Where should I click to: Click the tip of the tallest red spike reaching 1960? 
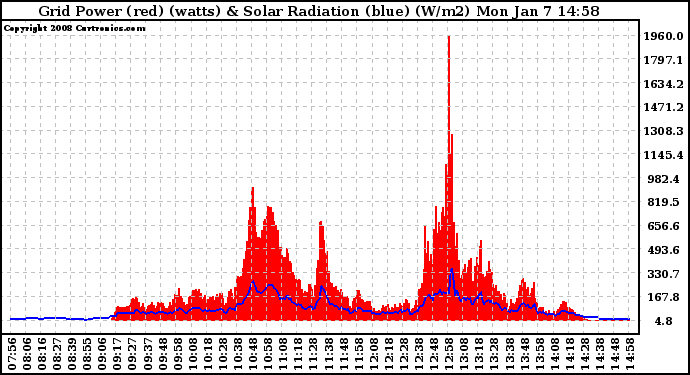pos(449,37)
